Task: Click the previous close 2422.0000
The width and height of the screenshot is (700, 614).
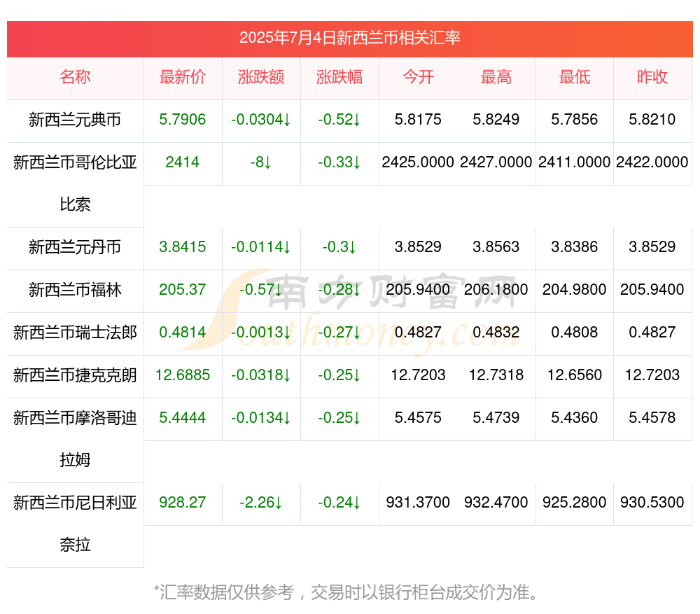Action: click(x=652, y=162)
